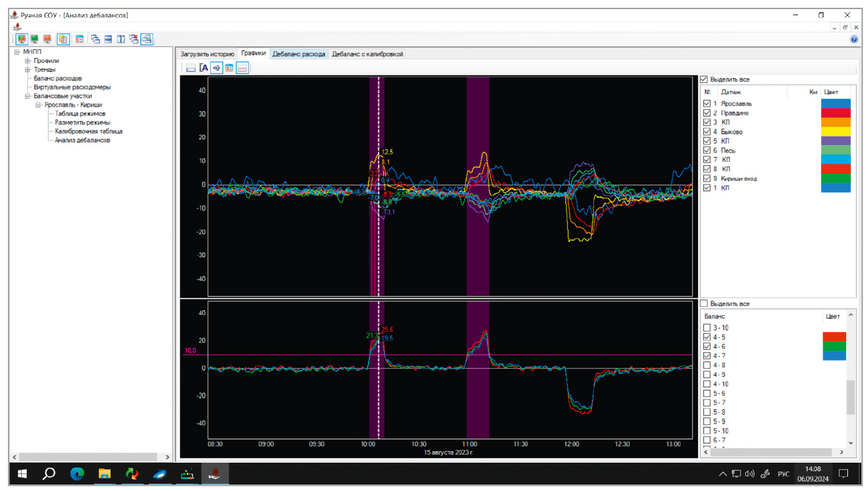Enable the 4 - 8 balance checkbox

coord(706,365)
